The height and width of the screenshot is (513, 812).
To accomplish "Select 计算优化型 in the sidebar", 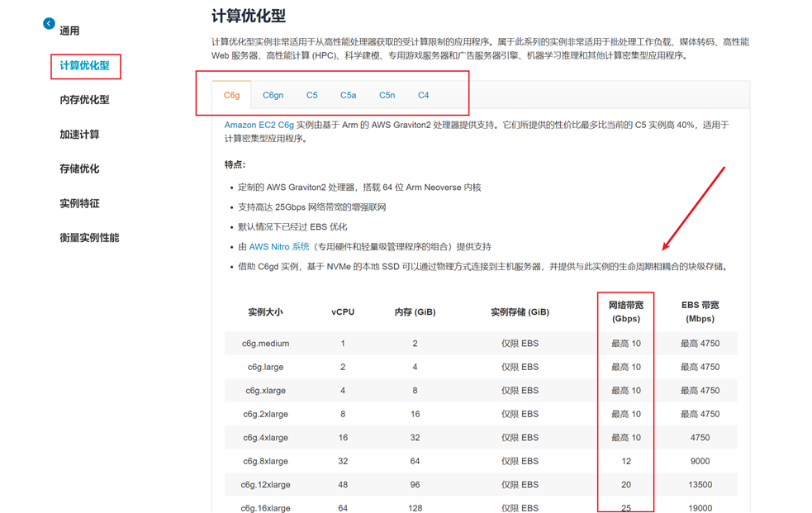I will [x=84, y=65].
